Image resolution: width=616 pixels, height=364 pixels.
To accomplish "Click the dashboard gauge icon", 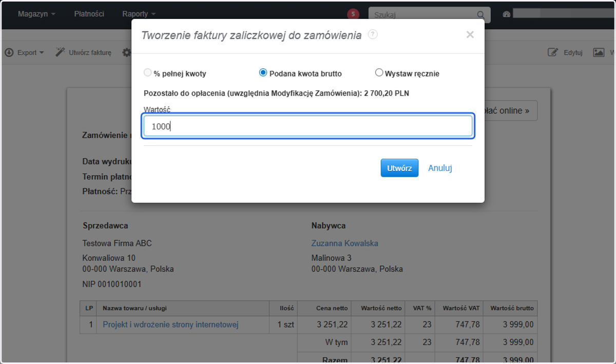I will point(507,14).
